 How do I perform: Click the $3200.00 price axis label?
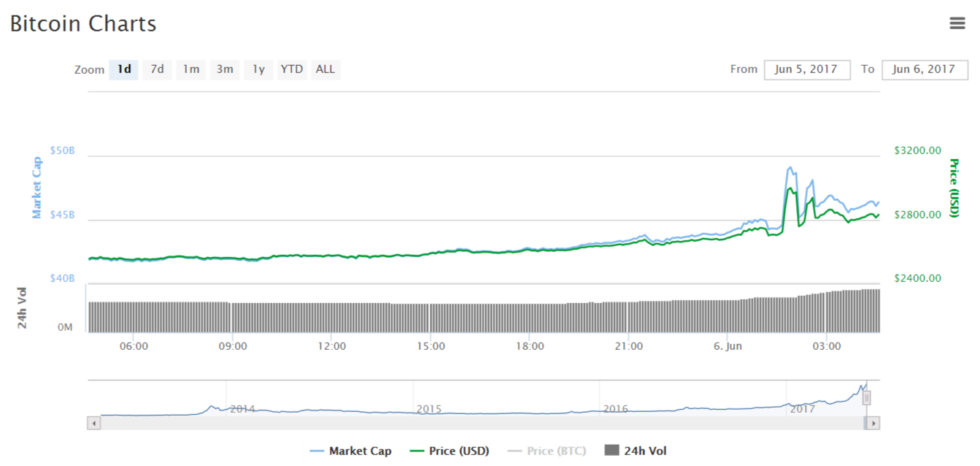tap(917, 150)
